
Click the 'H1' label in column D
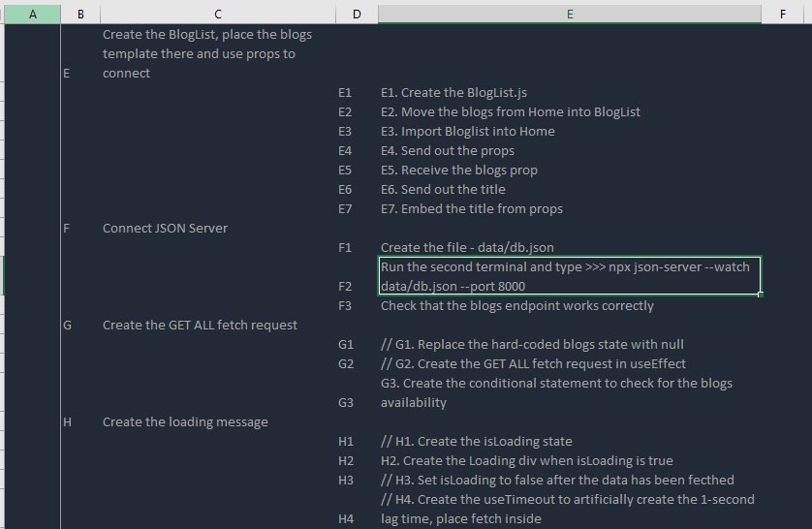346,442
